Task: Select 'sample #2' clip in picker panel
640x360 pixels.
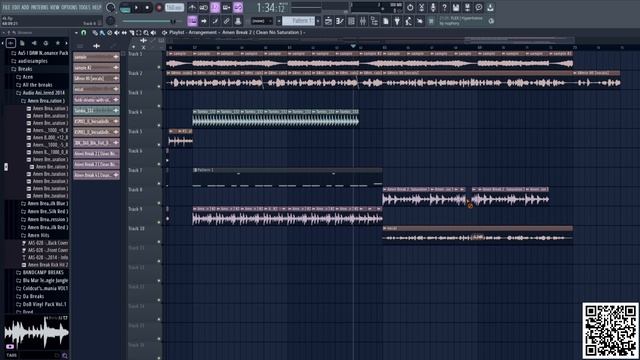Action: [96, 68]
